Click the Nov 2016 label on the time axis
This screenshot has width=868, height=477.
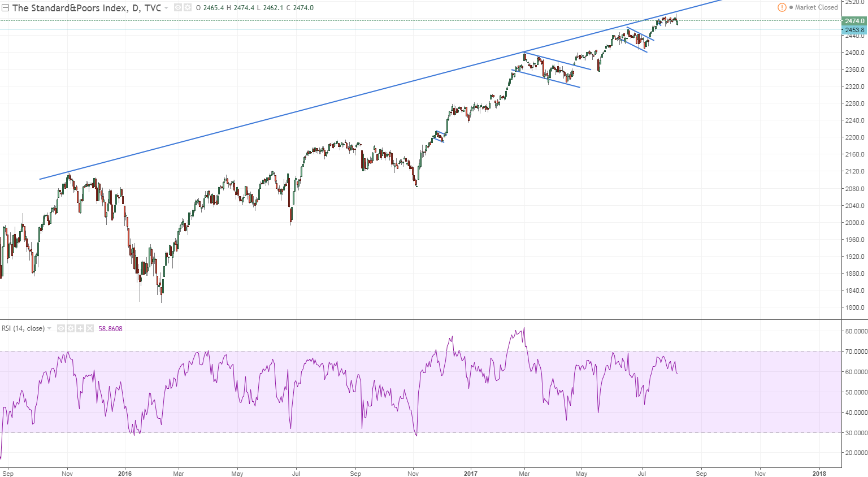tap(413, 474)
